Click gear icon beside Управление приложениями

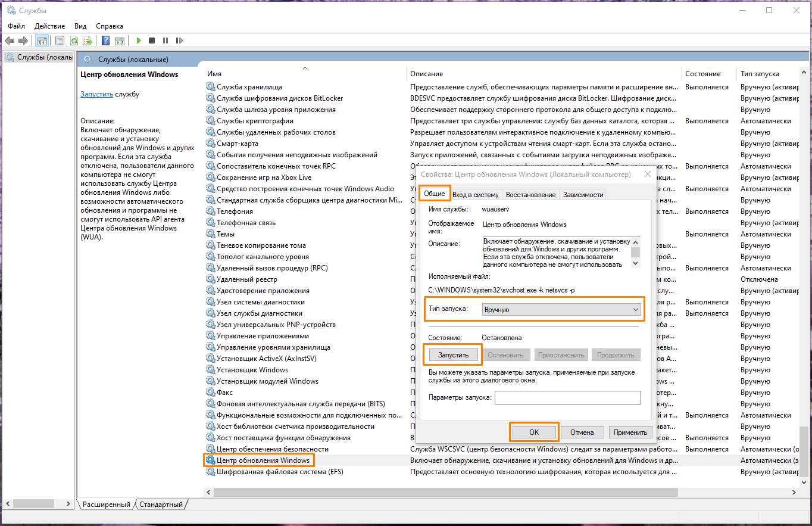click(x=210, y=336)
